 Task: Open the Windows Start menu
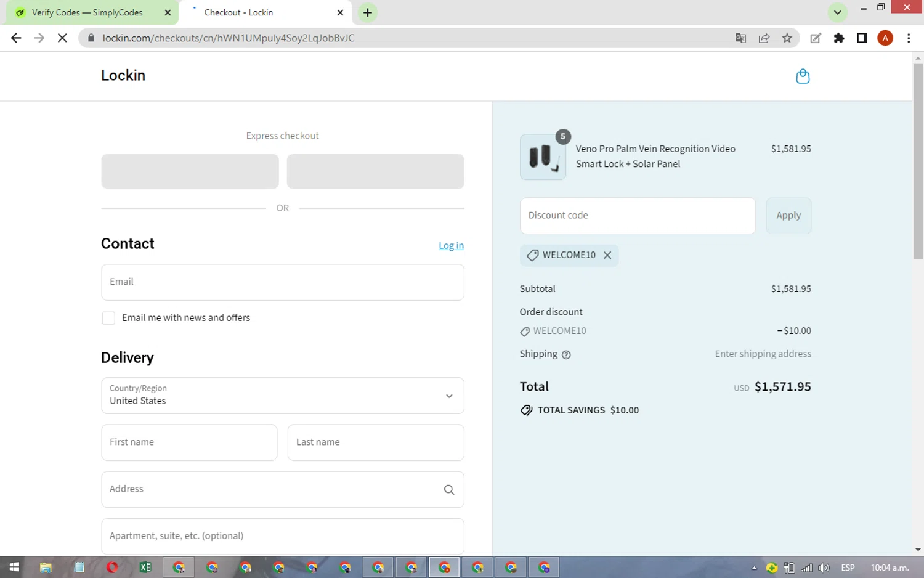[x=14, y=568]
